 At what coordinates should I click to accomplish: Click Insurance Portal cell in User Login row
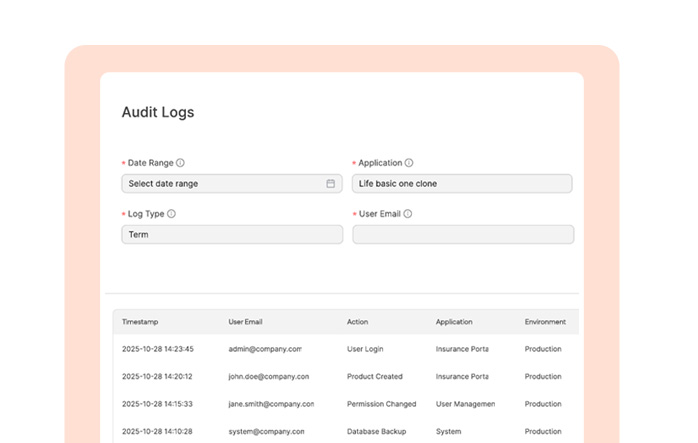pyautogui.click(x=462, y=349)
